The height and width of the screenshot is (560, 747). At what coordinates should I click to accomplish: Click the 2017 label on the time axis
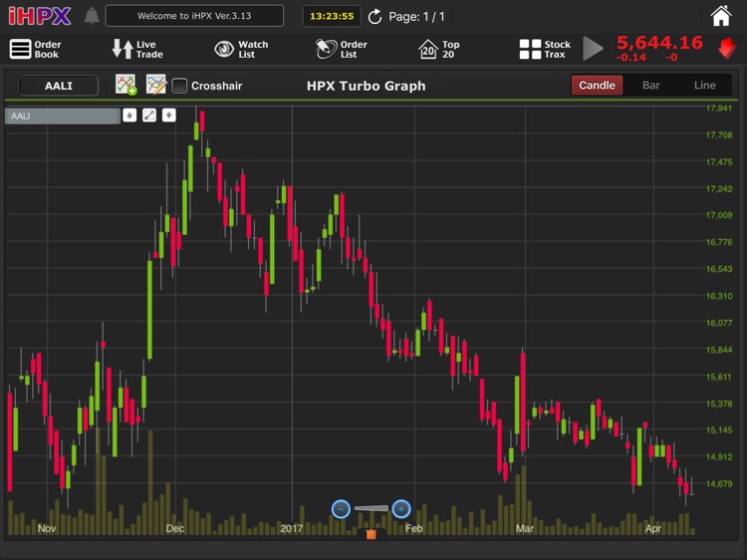click(x=292, y=528)
